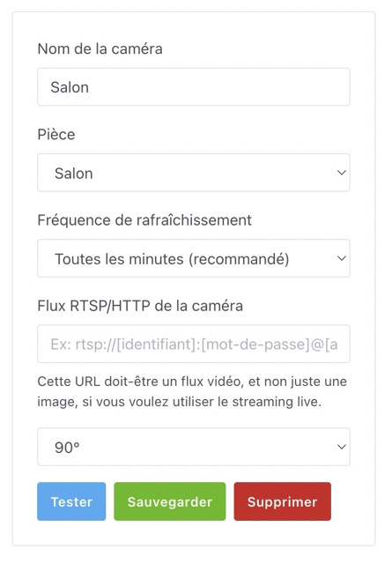Click 'Salon' text in name field

[x=70, y=87]
